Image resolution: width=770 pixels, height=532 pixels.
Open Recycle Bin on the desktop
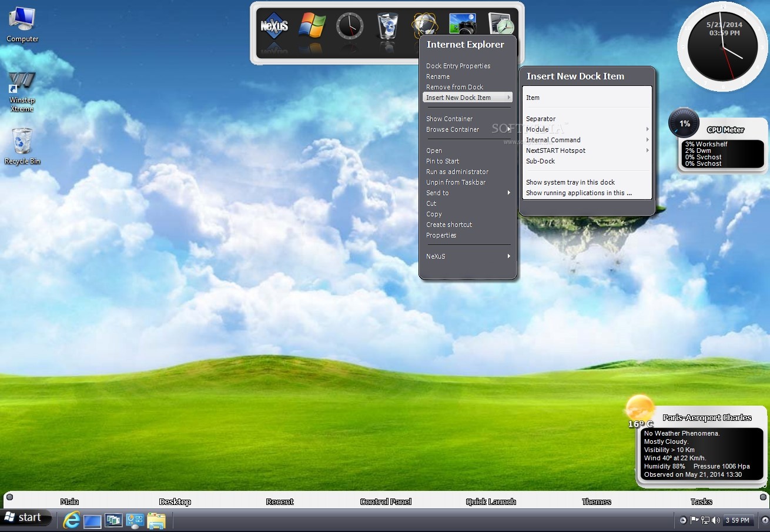pos(22,146)
